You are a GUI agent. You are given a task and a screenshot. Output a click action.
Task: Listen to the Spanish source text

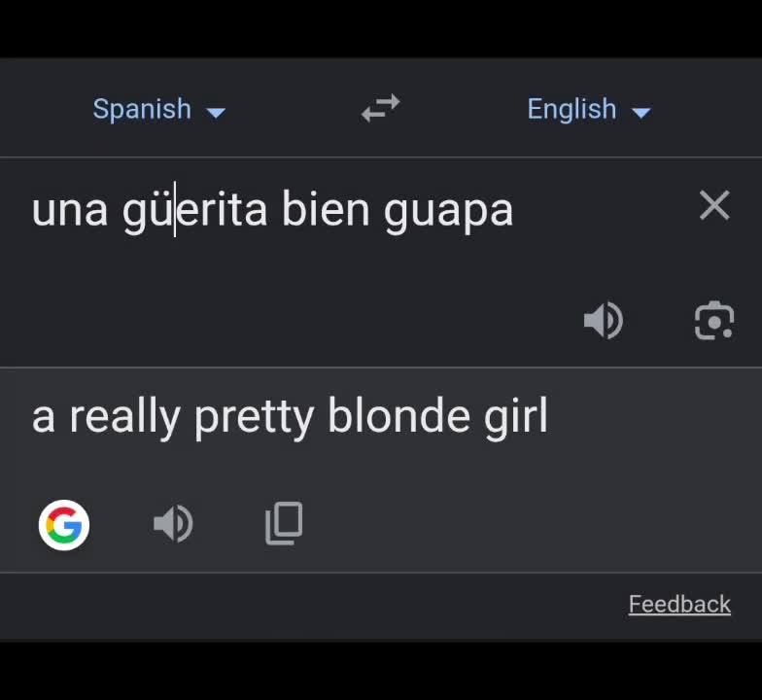(603, 321)
